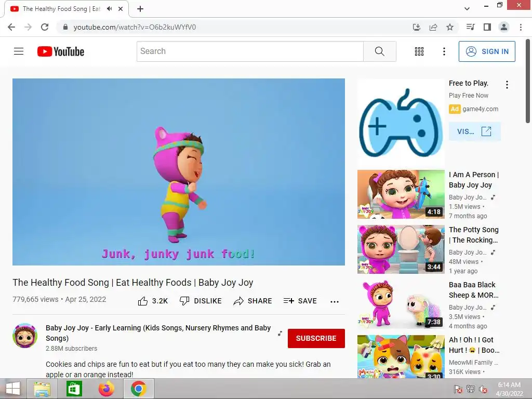Open more actions ellipsis under video

[335, 302]
